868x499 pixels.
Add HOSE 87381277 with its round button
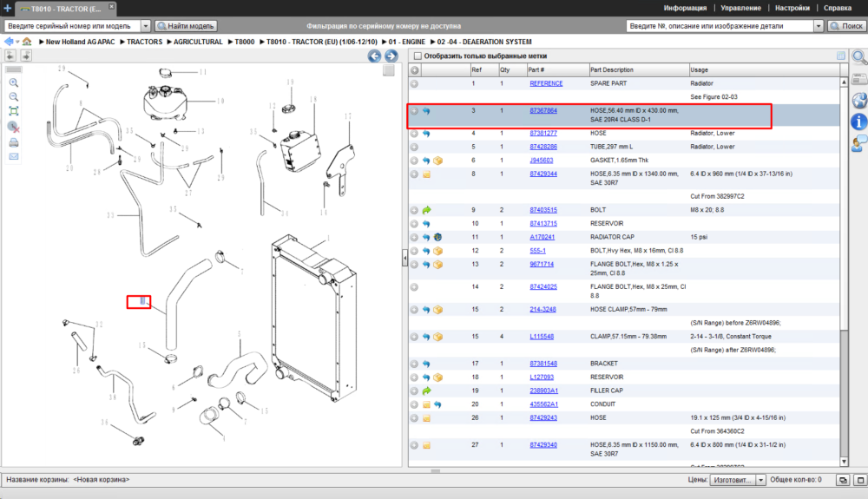(414, 134)
